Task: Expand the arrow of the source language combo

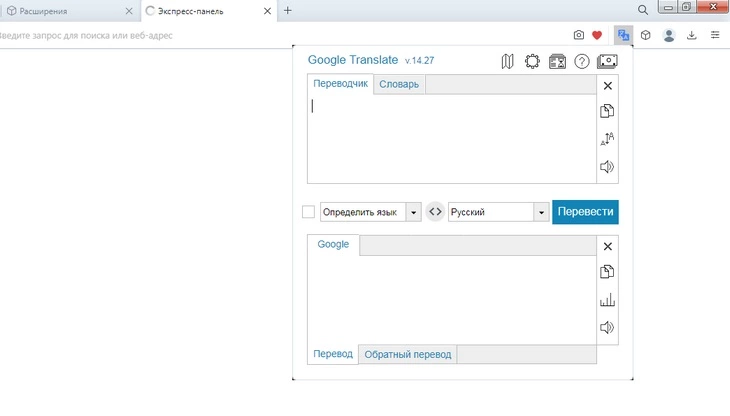Action: 413,212
